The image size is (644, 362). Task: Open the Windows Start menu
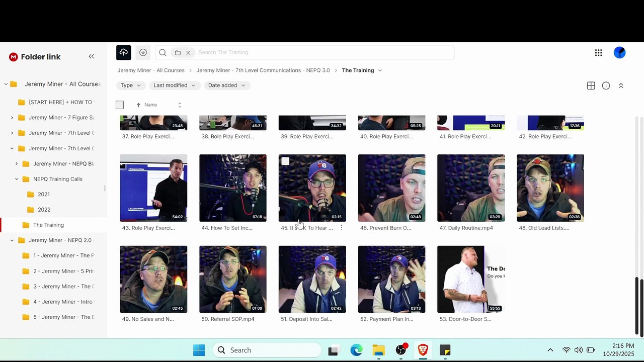199,350
